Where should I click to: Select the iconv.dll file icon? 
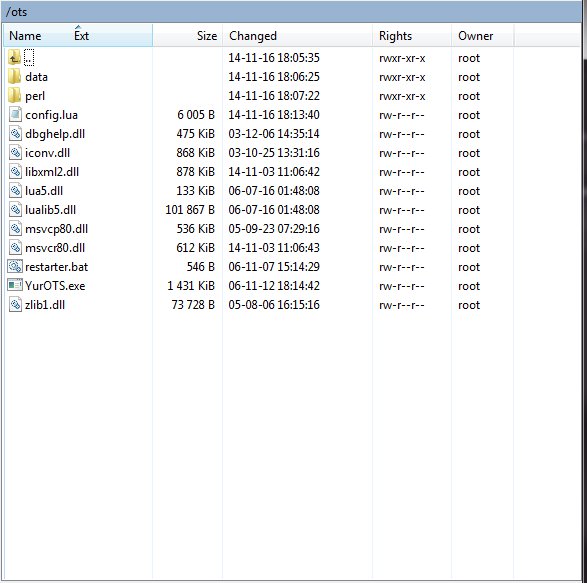click(15, 152)
